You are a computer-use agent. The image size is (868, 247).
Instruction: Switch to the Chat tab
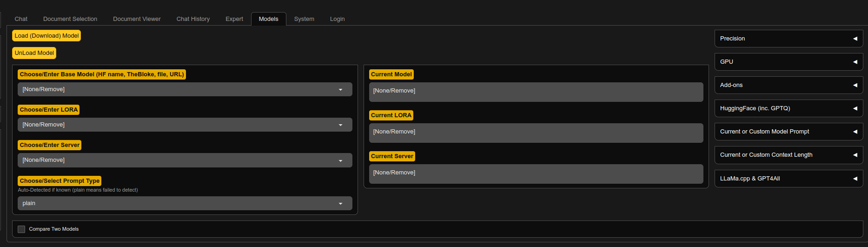[x=21, y=19]
